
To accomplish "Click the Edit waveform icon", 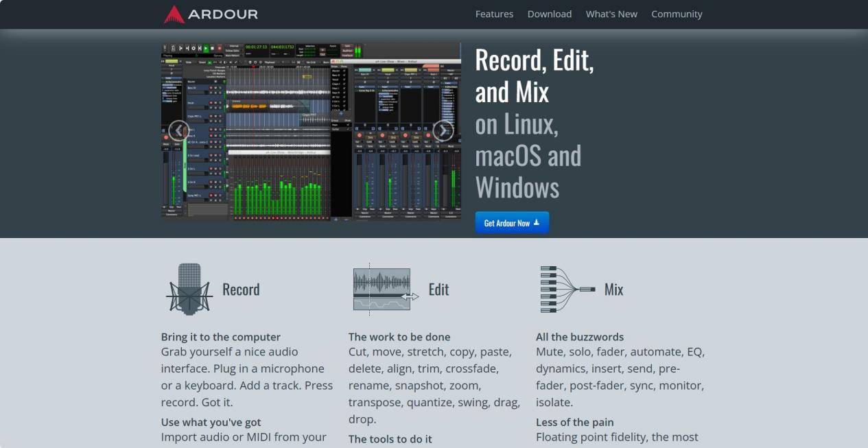I will coord(386,291).
